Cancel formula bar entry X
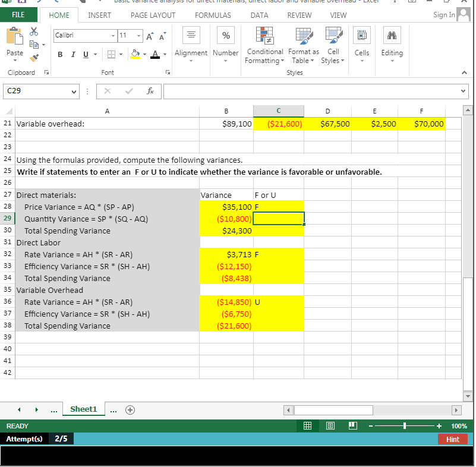The width and height of the screenshot is (476, 467). 108,91
